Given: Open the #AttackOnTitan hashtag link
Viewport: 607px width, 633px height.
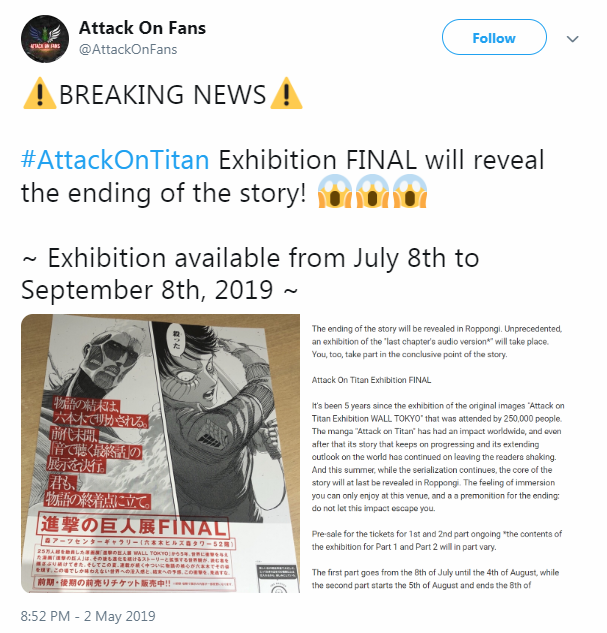Looking at the screenshot, I should [115, 159].
